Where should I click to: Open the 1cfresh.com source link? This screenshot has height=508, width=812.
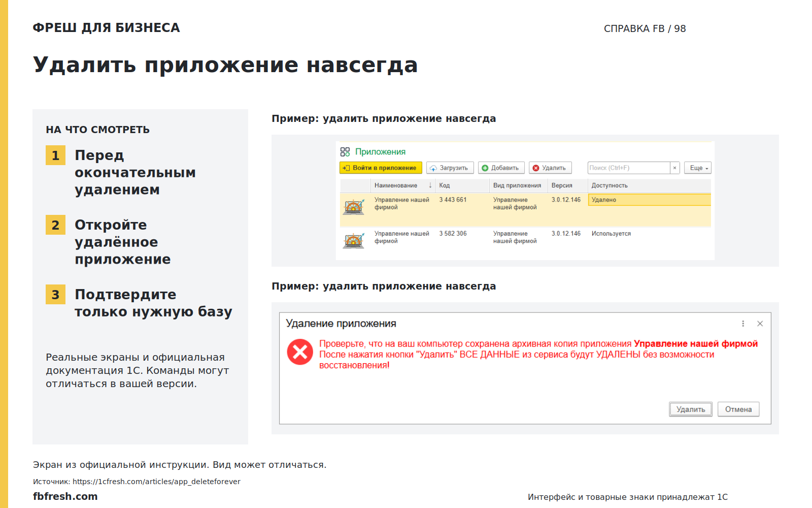tap(156, 482)
